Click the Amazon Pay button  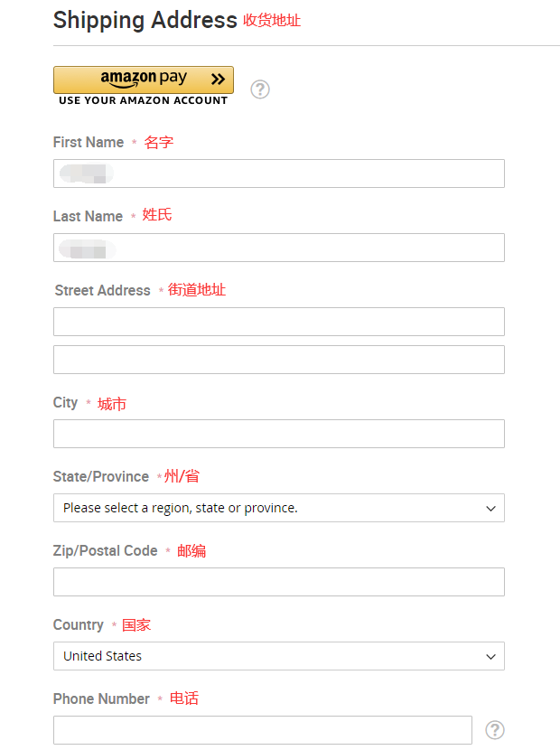pos(143,80)
